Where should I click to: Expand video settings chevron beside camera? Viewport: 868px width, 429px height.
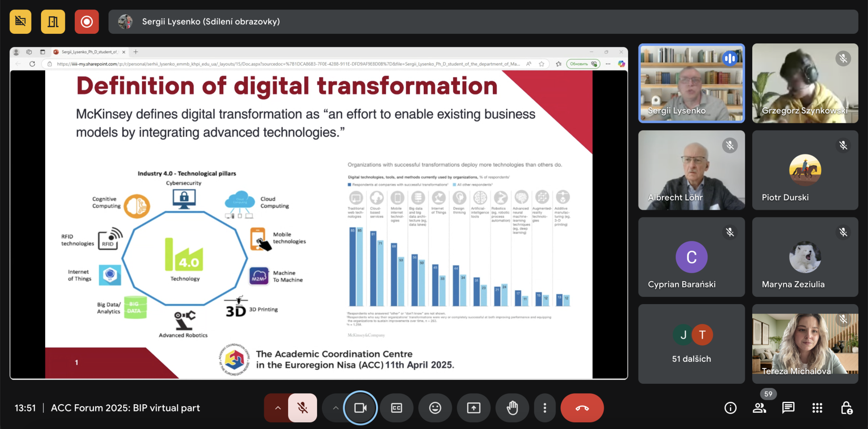pos(336,408)
